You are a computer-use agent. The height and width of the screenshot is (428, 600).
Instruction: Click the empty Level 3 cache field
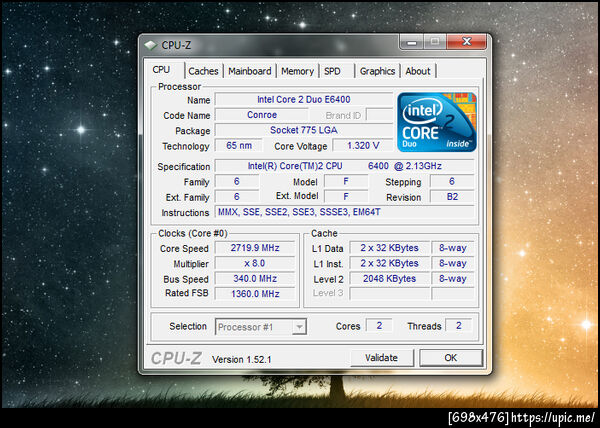[x=389, y=294]
